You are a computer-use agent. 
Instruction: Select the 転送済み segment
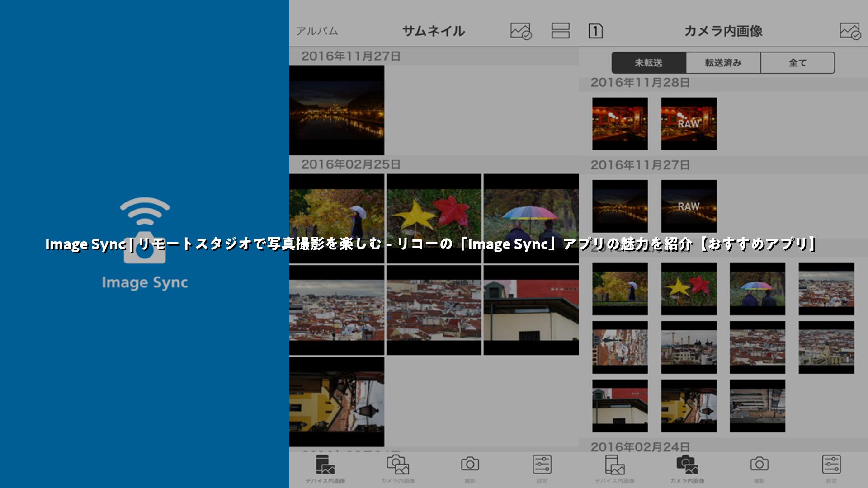pyautogui.click(x=723, y=63)
